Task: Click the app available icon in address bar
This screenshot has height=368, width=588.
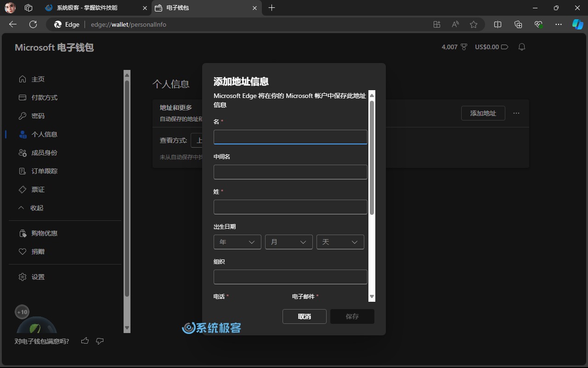Action: pos(437,24)
